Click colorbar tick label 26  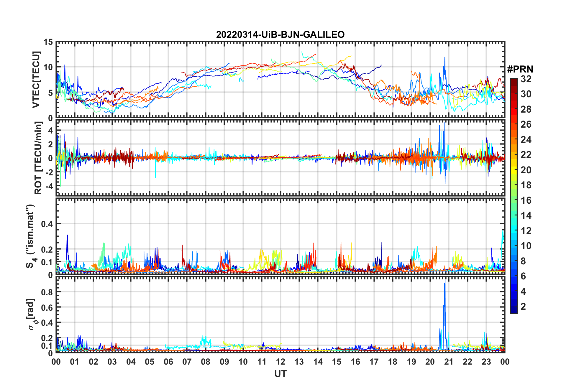(526, 124)
